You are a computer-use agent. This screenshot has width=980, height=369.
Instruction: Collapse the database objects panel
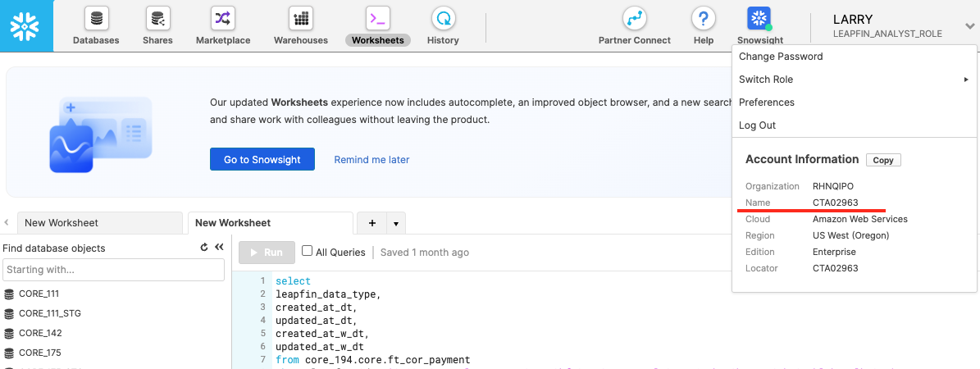click(219, 247)
